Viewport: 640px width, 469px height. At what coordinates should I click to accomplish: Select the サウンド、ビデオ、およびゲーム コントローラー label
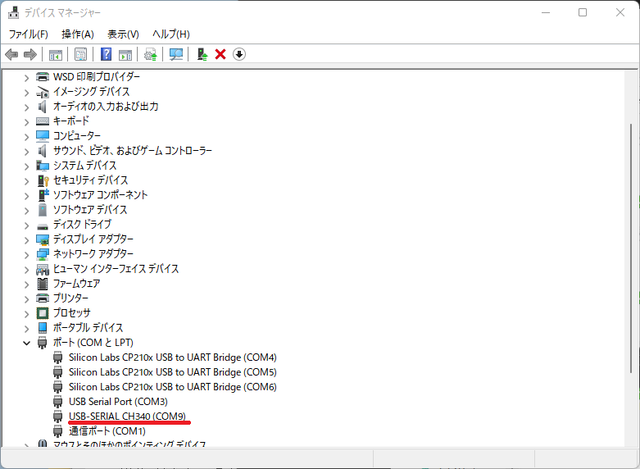(133, 151)
